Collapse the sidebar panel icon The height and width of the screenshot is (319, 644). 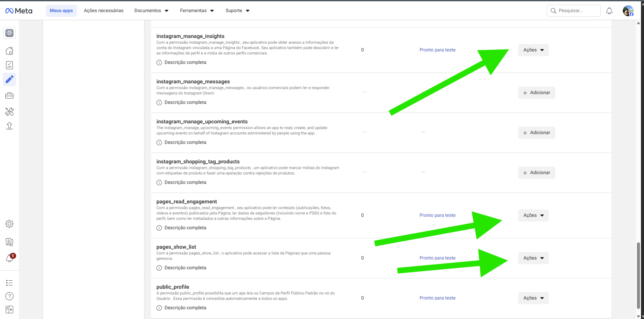point(9,310)
